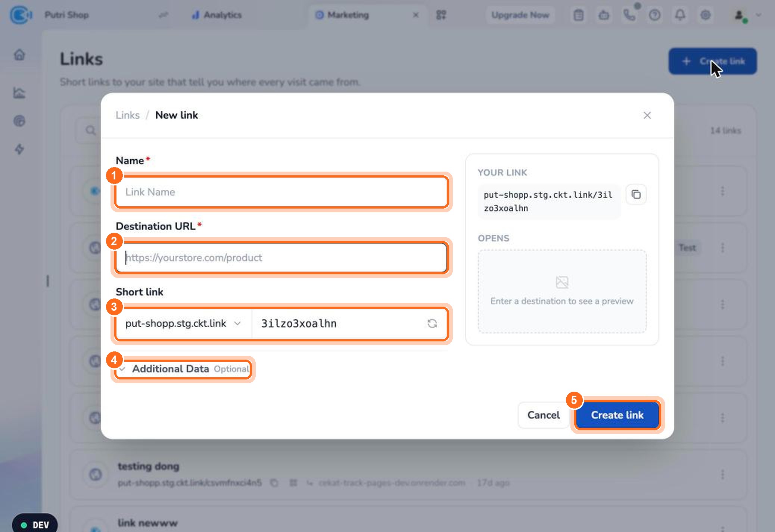Open the settings gear icon in the top bar

pos(706,15)
